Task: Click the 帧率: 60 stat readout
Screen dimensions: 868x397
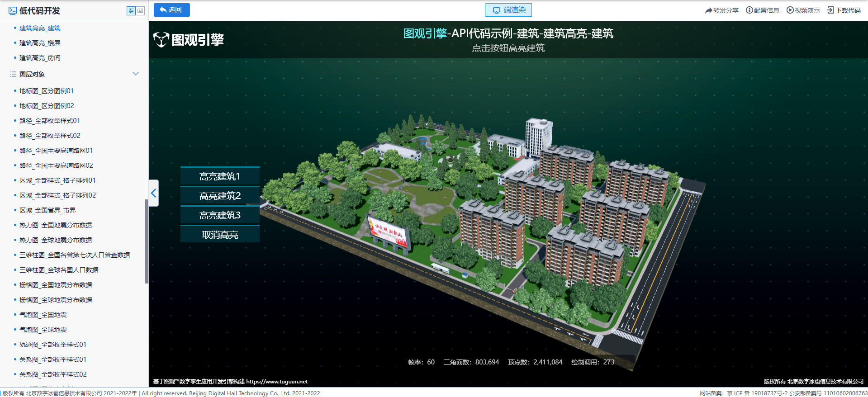Action: coord(421,362)
